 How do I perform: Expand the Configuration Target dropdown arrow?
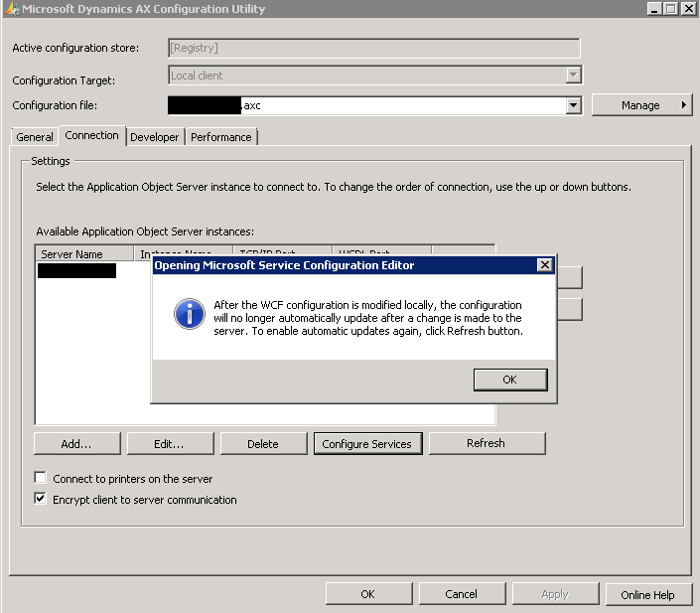coord(573,75)
